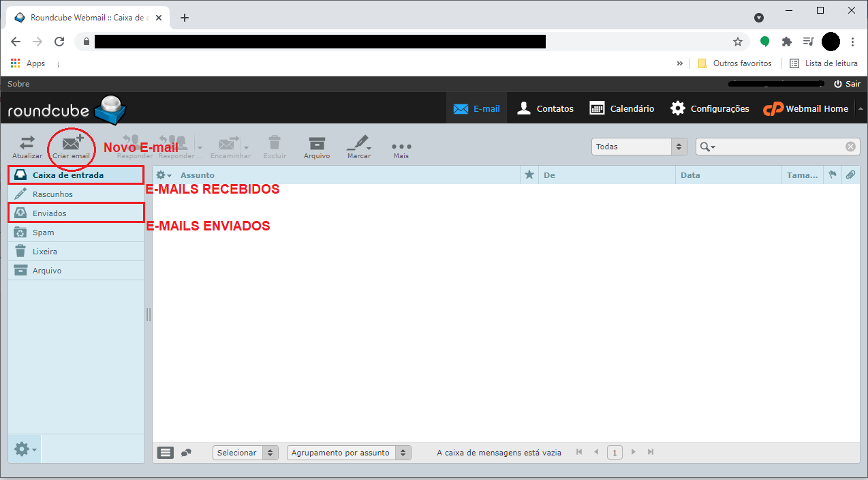
Task: Go back in browser
Action: pos(16,42)
